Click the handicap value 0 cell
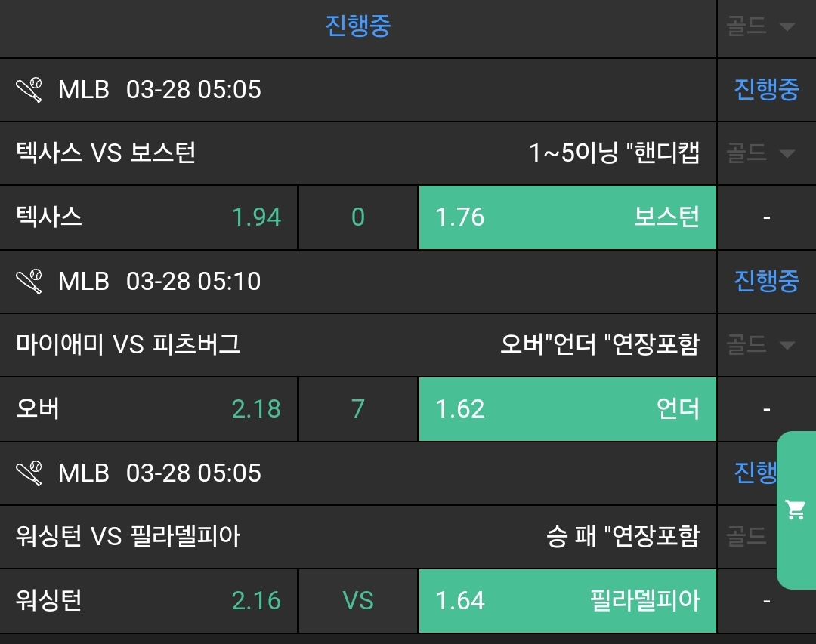This screenshot has width=816, height=644. click(358, 217)
